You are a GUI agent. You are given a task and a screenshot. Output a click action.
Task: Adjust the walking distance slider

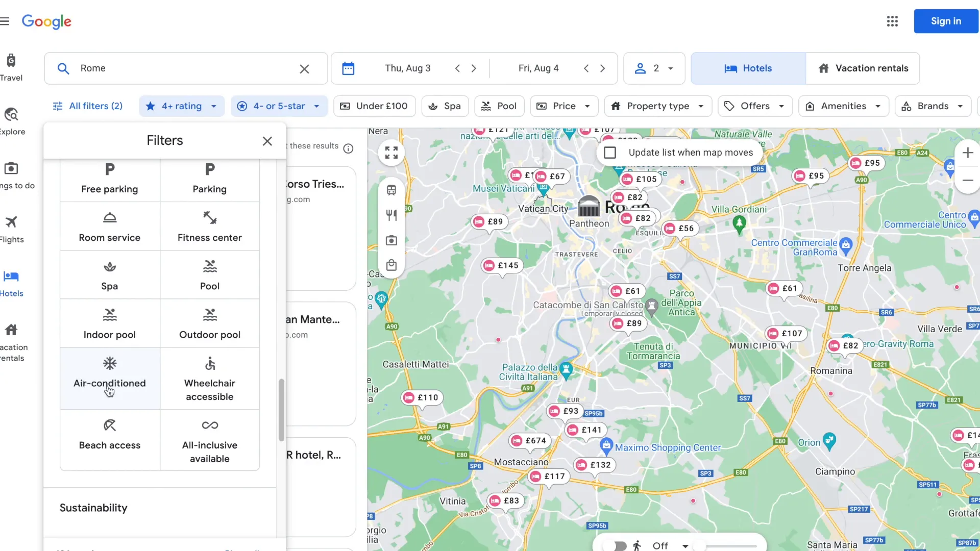tap(728, 546)
